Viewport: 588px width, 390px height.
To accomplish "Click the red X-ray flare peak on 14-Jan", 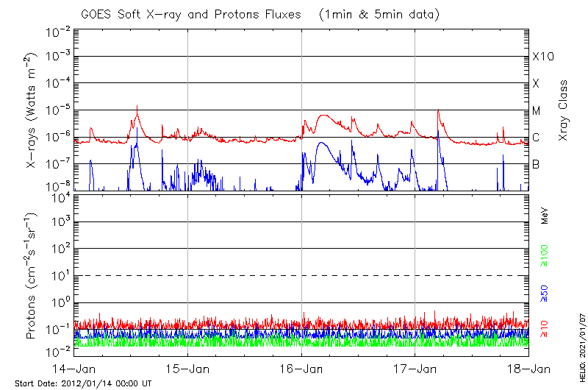I will tap(137, 107).
